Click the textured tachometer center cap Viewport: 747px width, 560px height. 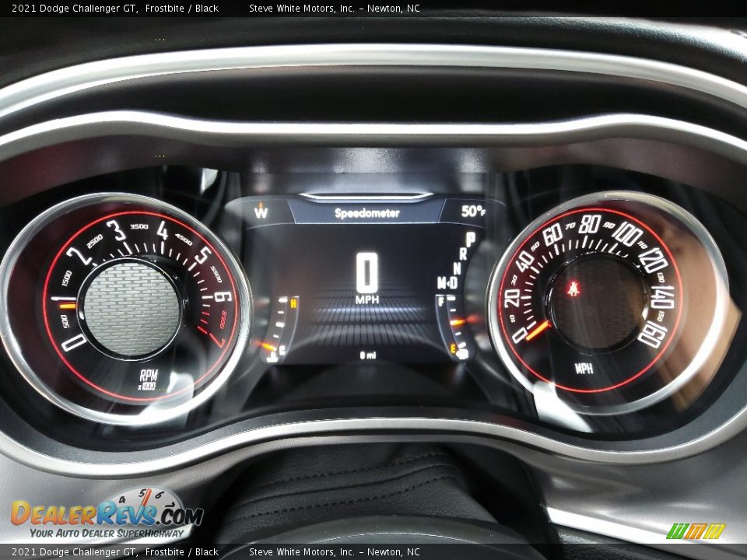(x=132, y=309)
